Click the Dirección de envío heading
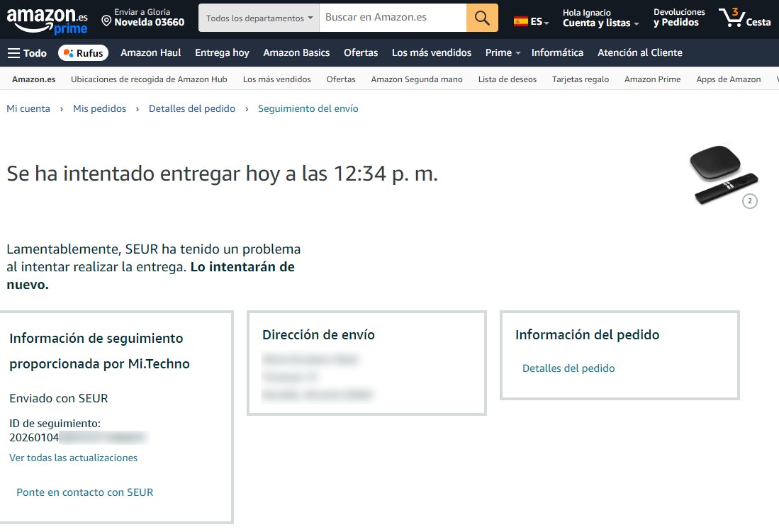 click(318, 335)
